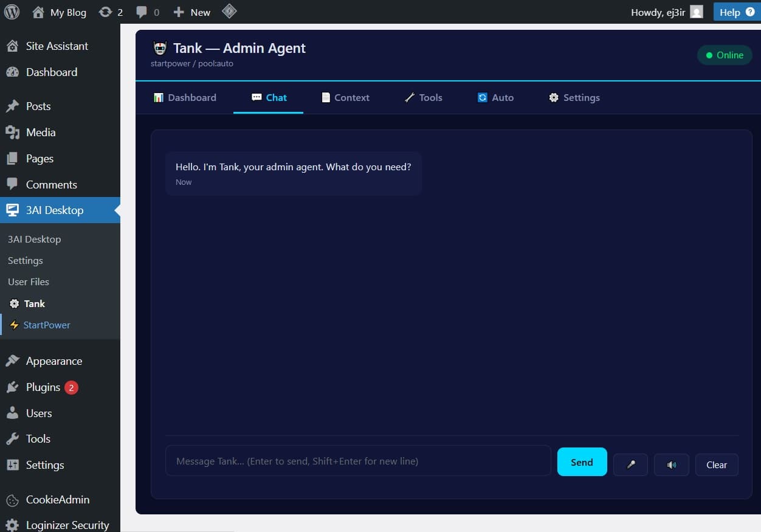Toggle the speaker audio output button
The width and height of the screenshot is (761, 532).
[x=671, y=465]
